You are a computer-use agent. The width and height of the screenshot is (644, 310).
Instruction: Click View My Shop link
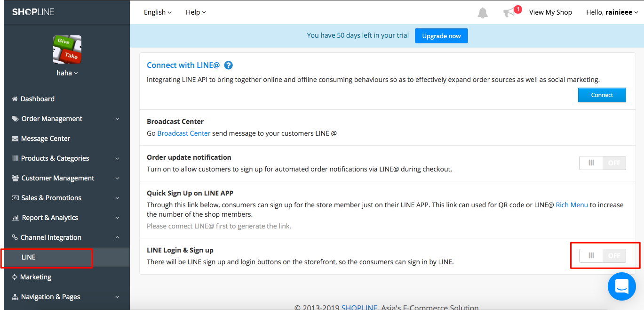550,12
